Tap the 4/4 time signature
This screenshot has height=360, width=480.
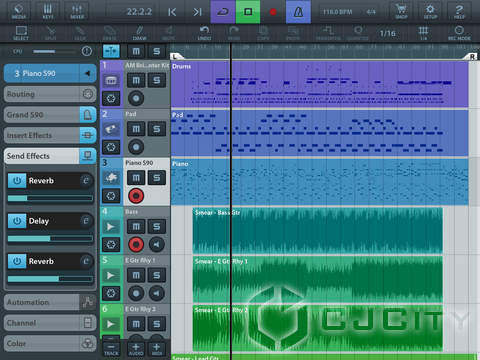pyautogui.click(x=371, y=12)
